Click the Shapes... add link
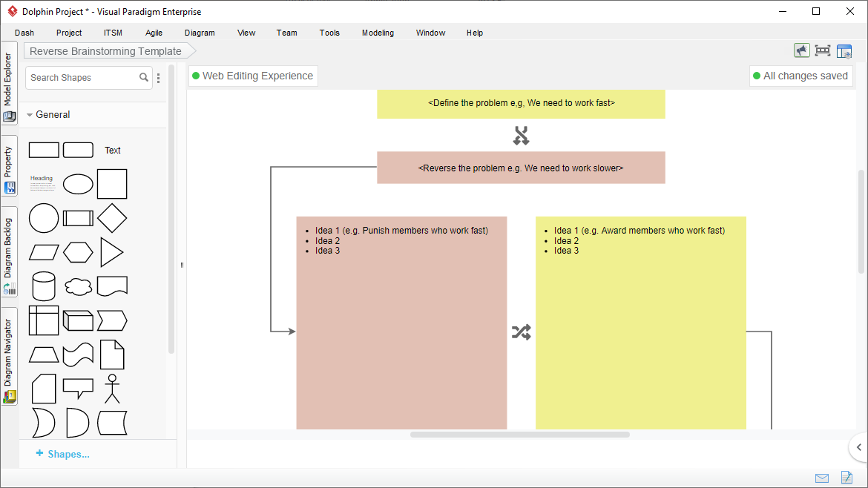The image size is (868, 488). tap(62, 454)
